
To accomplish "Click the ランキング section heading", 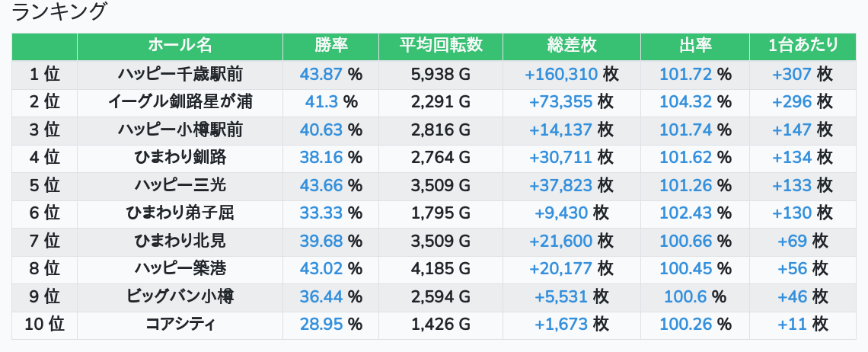I will [x=58, y=11].
